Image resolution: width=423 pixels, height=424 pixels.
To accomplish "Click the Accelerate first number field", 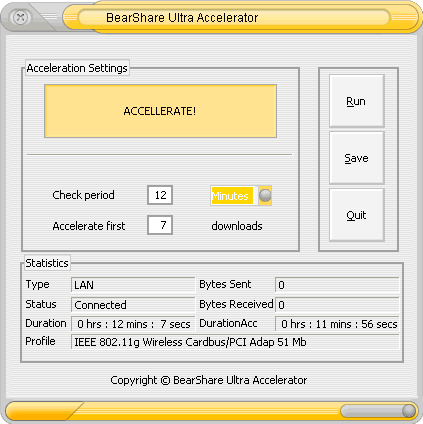I will coord(160,225).
